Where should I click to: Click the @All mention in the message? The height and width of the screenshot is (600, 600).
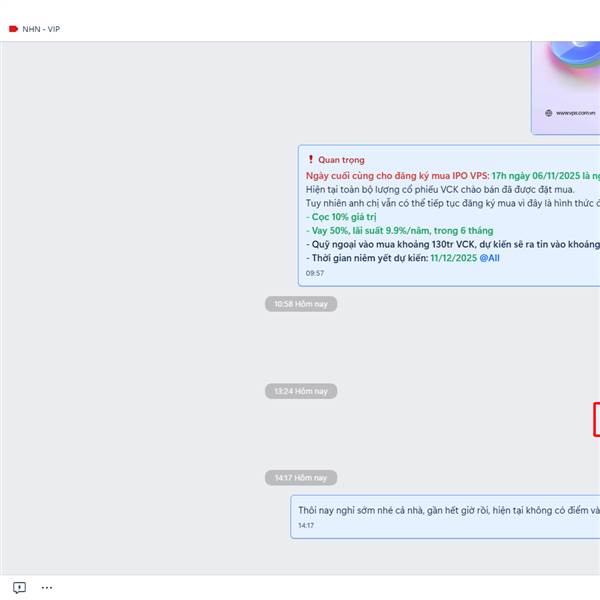point(489,258)
